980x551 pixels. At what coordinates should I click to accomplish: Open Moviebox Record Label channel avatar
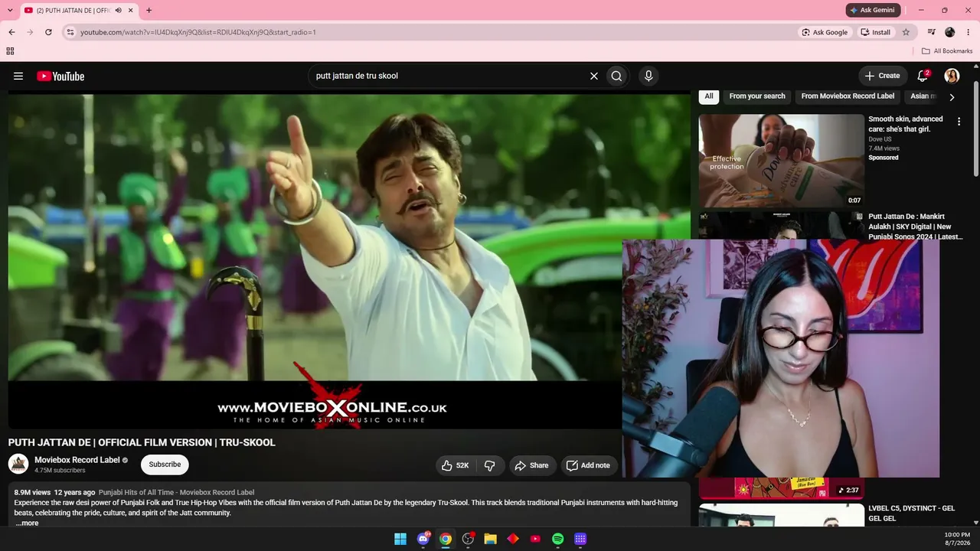(18, 464)
